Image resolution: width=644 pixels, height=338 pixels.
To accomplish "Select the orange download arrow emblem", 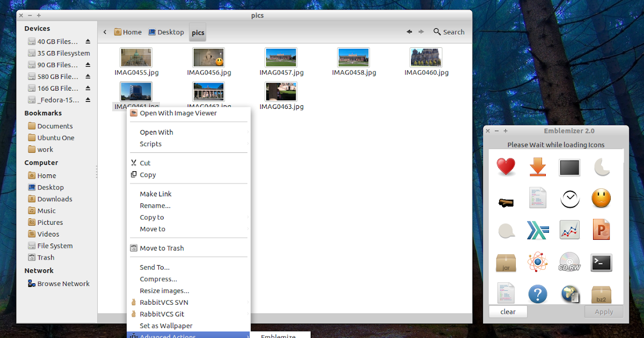I will (x=538, y=167).
